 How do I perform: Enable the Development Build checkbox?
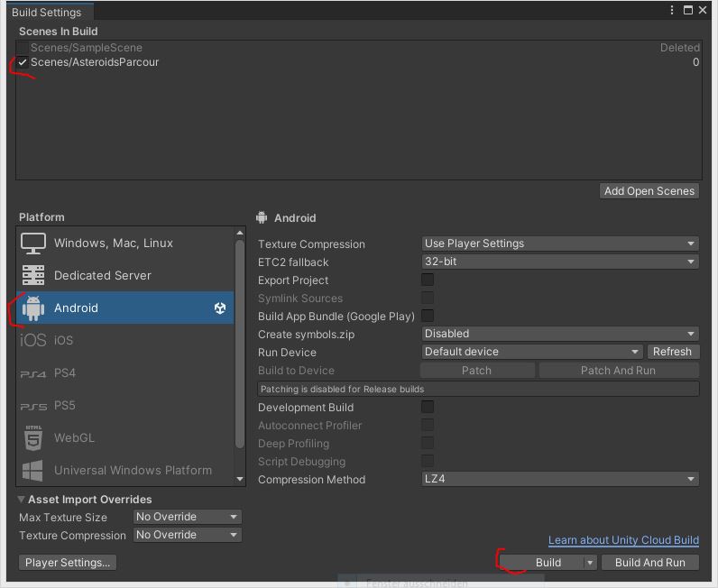[x=428, y=407]
